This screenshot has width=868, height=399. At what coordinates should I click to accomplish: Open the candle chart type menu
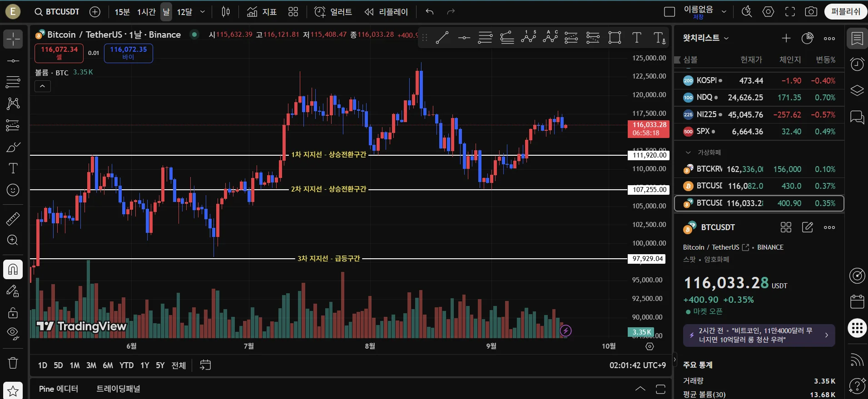(x=226, y=12)
